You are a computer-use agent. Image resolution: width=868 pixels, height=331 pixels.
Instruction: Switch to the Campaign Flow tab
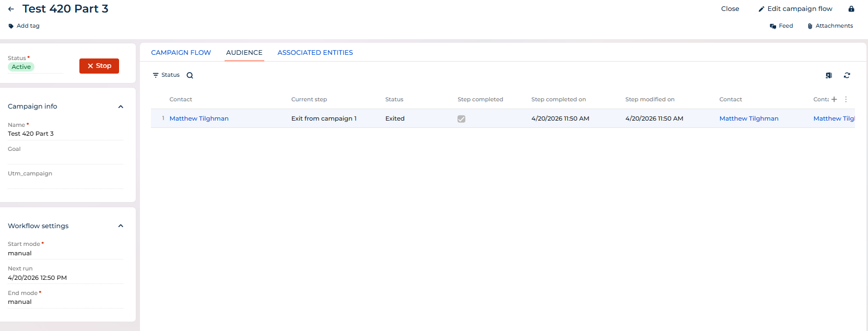pos(181,53)
